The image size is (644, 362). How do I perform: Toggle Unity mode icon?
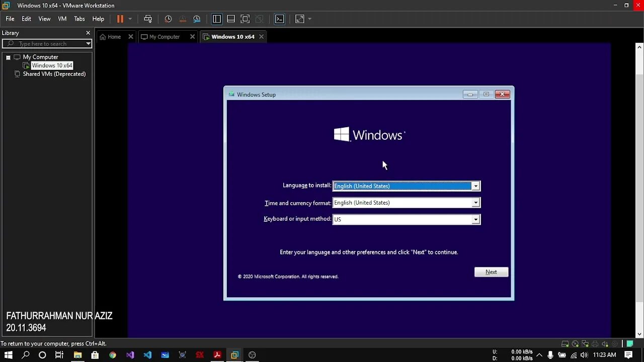point(259,19)
